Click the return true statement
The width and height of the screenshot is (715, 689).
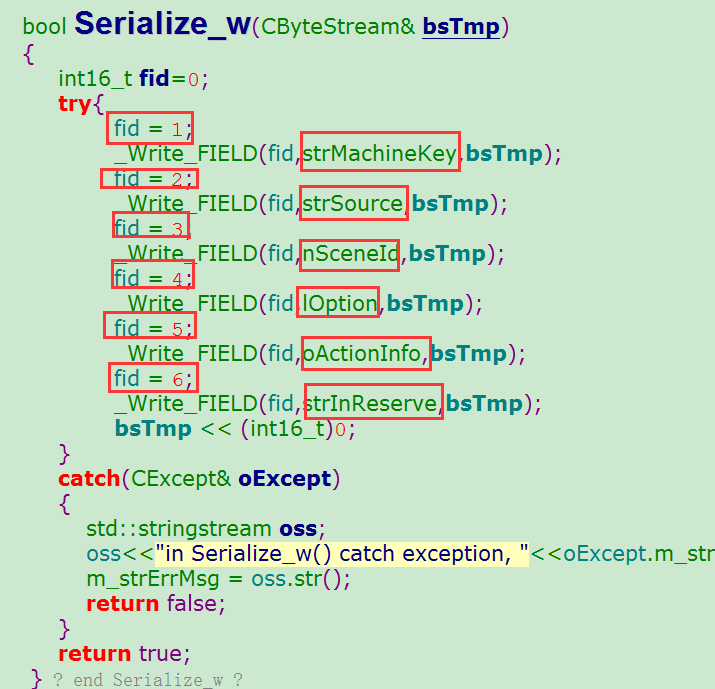124,654
